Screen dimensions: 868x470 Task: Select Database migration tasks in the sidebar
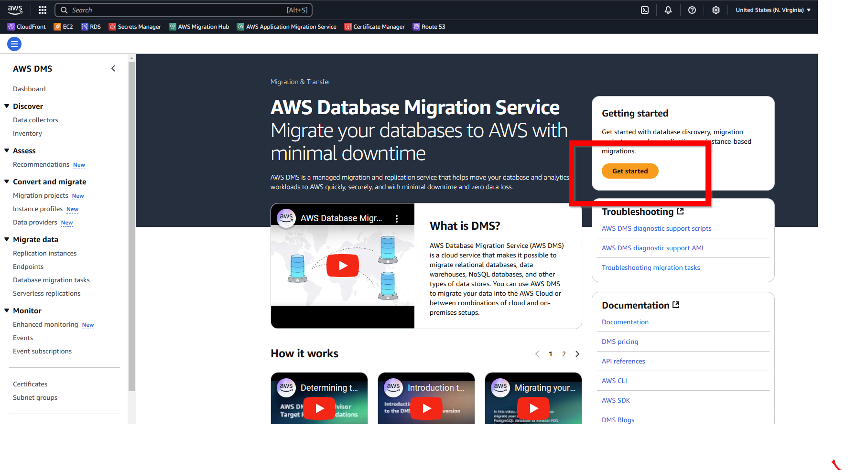click(x=51, y=280)
